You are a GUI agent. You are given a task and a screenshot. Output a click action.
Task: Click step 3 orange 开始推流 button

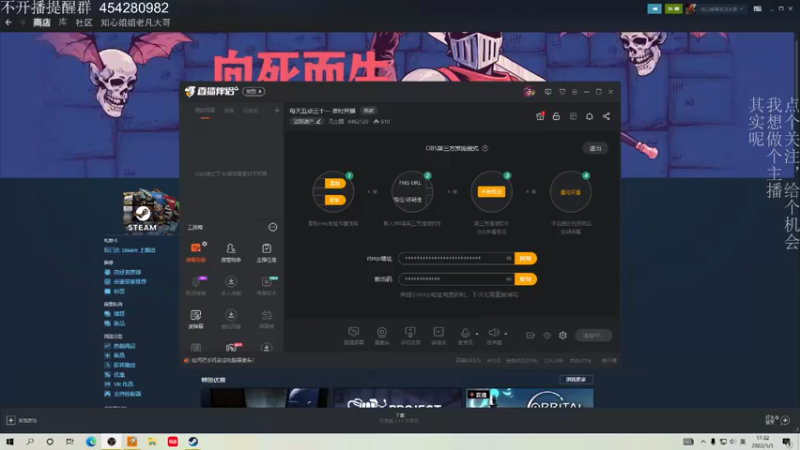pos(491,191)
